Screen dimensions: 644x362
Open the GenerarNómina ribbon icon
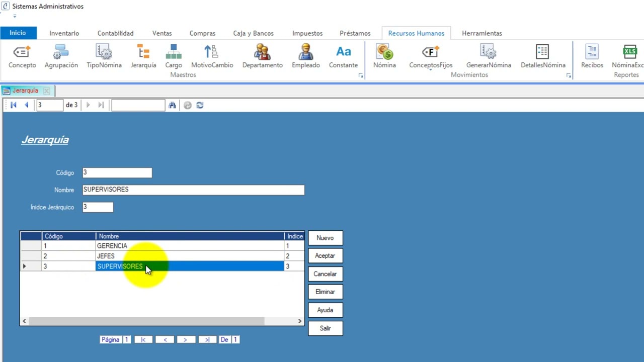[x=489, y=56]
